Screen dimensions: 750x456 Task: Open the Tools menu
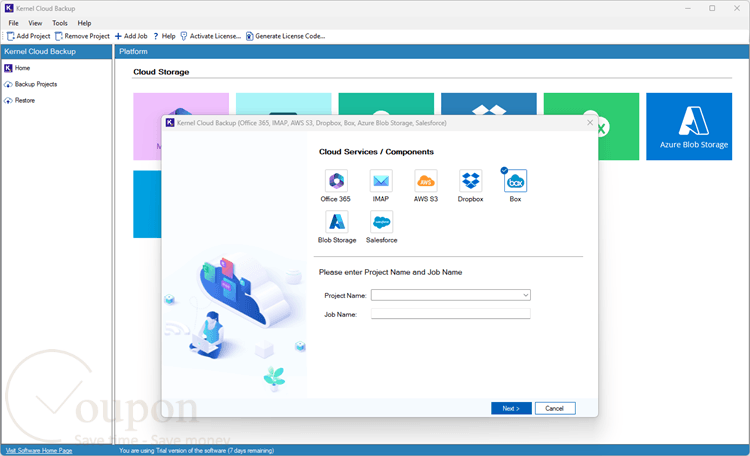pos(60,23)
